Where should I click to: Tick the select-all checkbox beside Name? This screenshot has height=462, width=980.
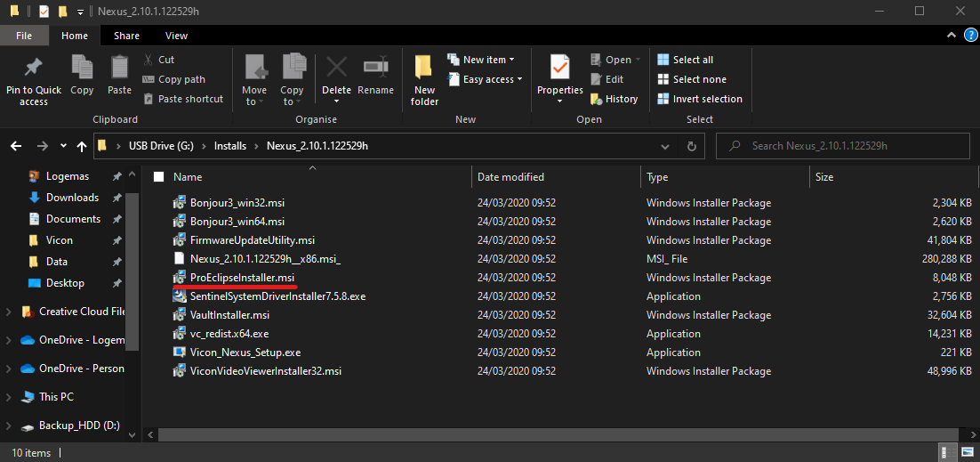click(159, 177)
